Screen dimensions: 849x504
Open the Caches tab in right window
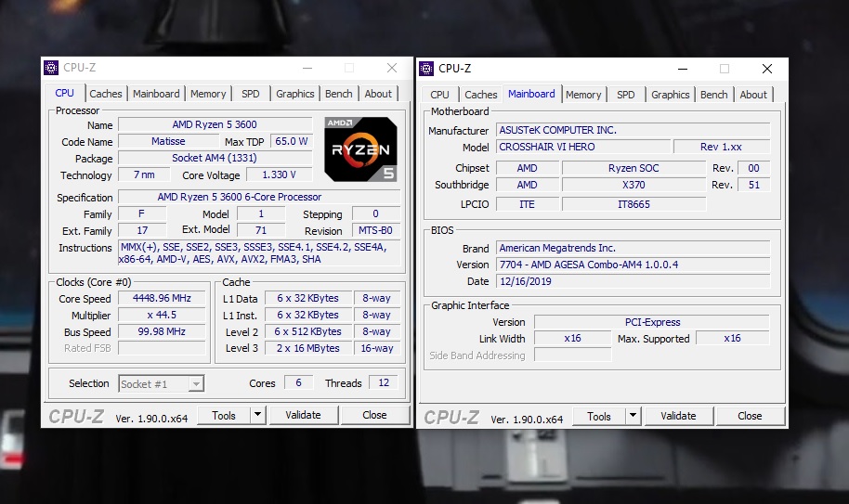[481, 95]
